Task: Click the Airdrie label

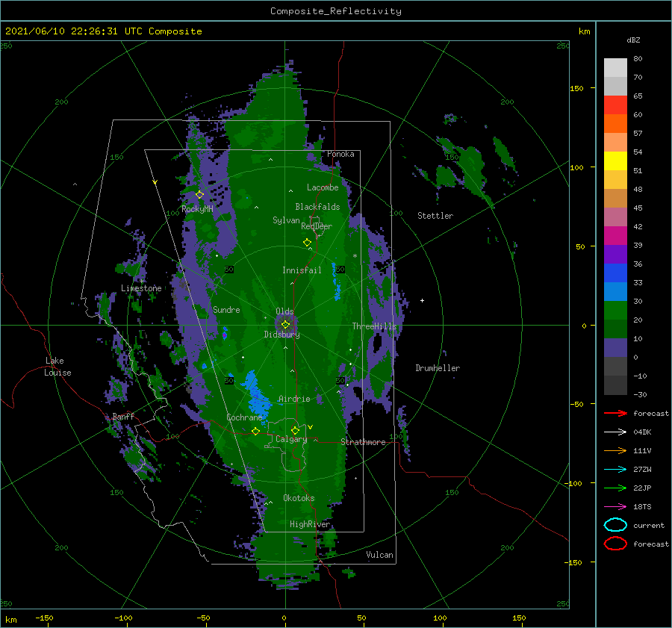Action: [294, 399]
